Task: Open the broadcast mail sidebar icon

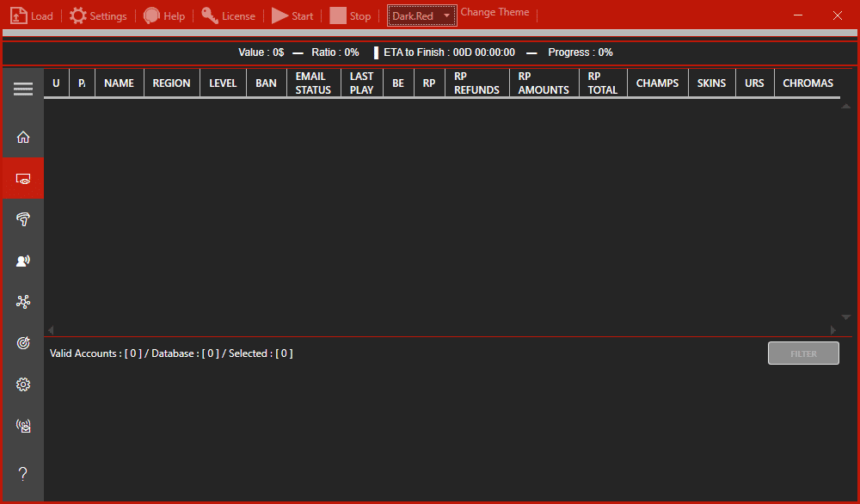Action: click(x=23, y=426)
